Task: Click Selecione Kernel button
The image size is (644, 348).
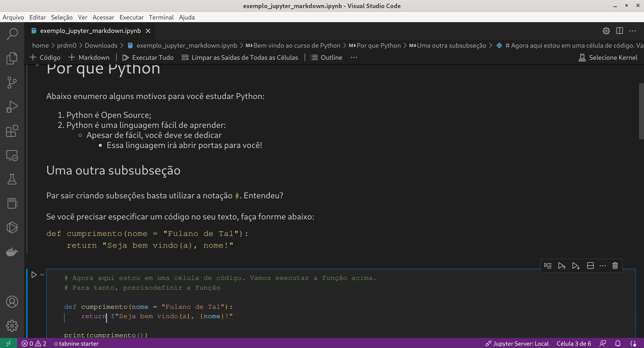Action: (x=608, y=58)
